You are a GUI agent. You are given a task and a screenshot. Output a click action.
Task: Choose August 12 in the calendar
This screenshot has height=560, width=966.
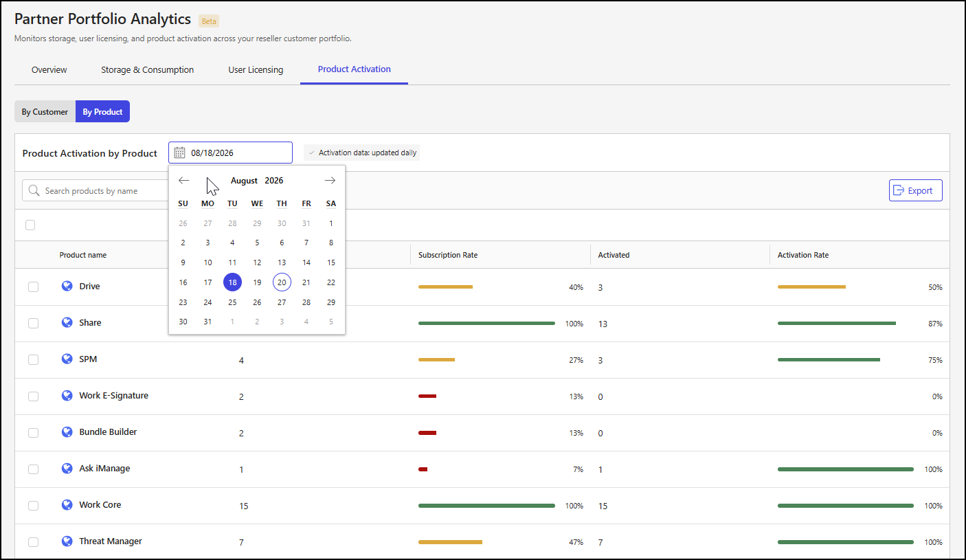257,262
